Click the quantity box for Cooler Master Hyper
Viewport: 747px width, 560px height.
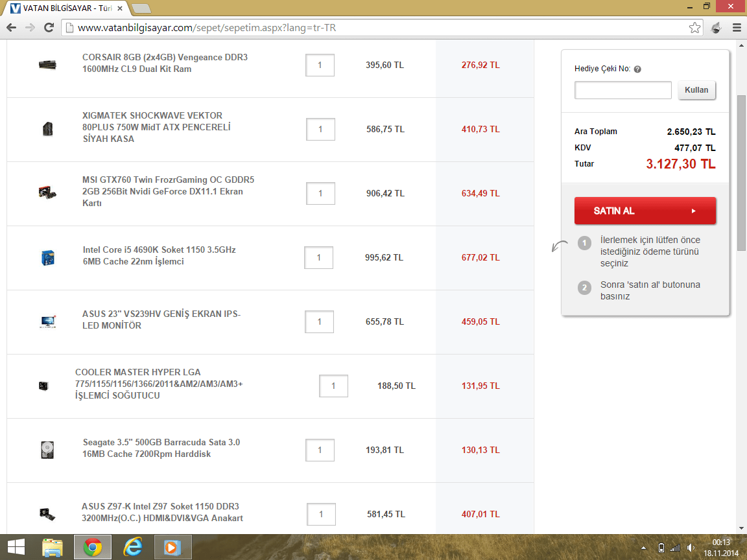[x=333, y=386]
